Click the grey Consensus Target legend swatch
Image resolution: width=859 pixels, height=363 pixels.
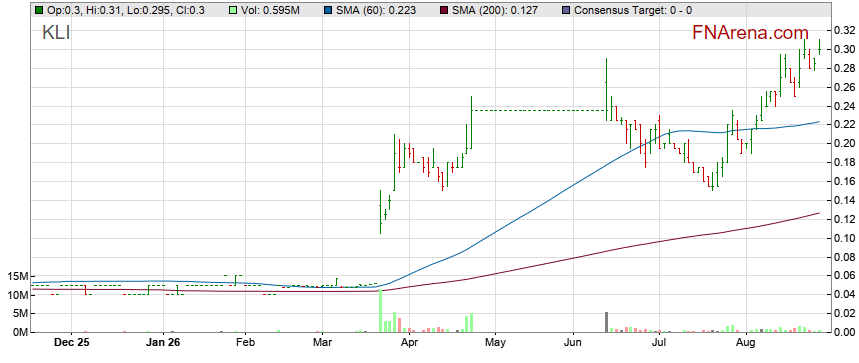(565, 10)
